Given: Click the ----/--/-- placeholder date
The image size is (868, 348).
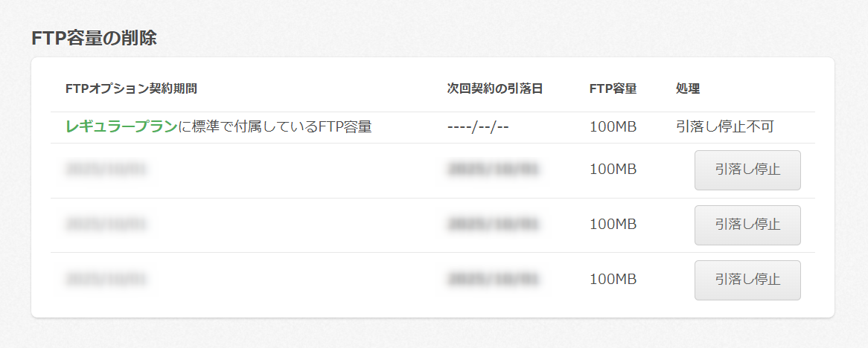Looking at the screenshot, I should (477, 127).
